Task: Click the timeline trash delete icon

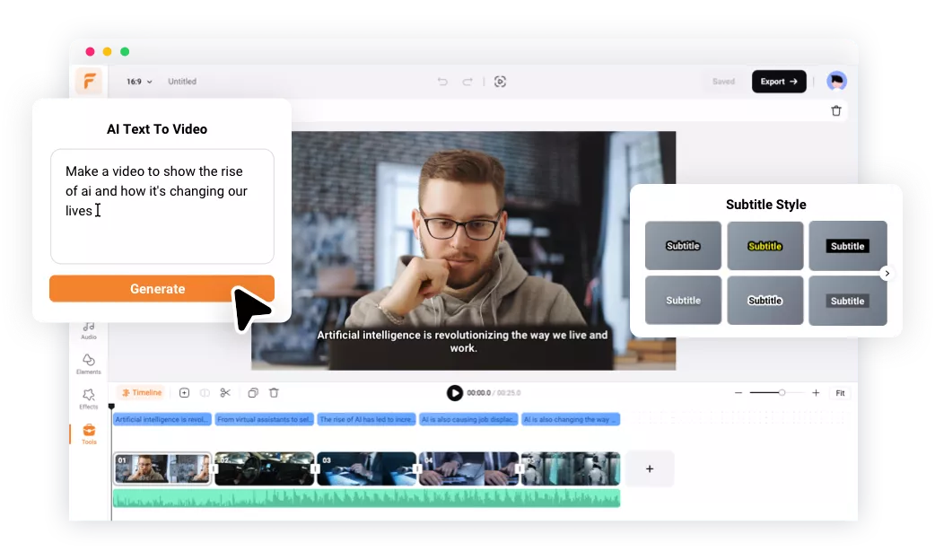Action: coord(275,393)
